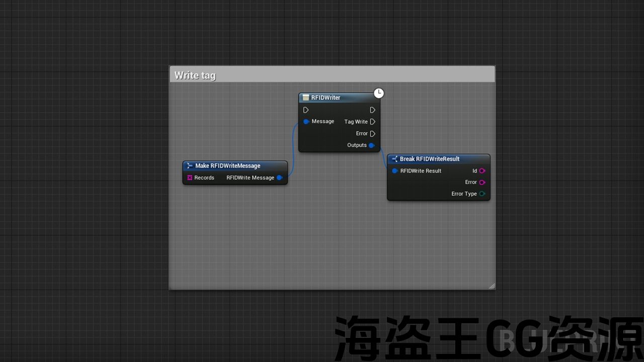Click the Error pin on Break RFIDWriteResult
Viewport: 644px width, 362px height.
[482, 183]
